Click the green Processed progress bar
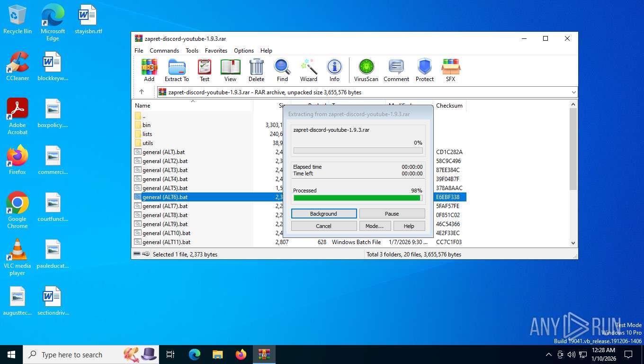This screenshot has height=364, width=644. [358, 198]
